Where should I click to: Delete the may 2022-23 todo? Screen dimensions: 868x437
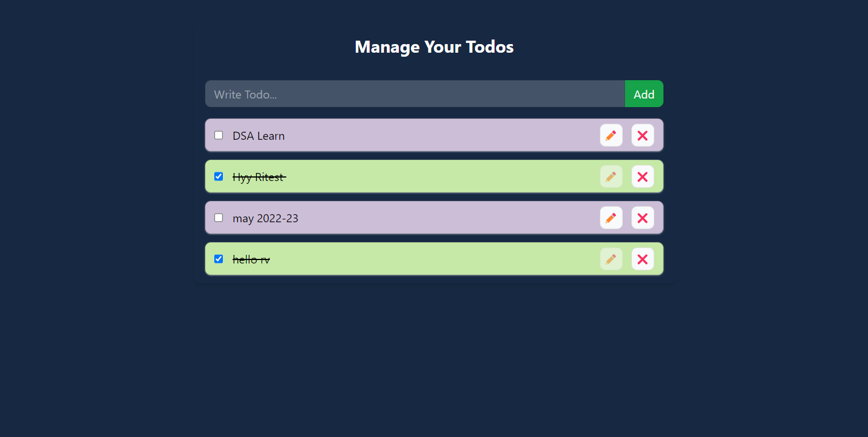click(x=642, y=218)
